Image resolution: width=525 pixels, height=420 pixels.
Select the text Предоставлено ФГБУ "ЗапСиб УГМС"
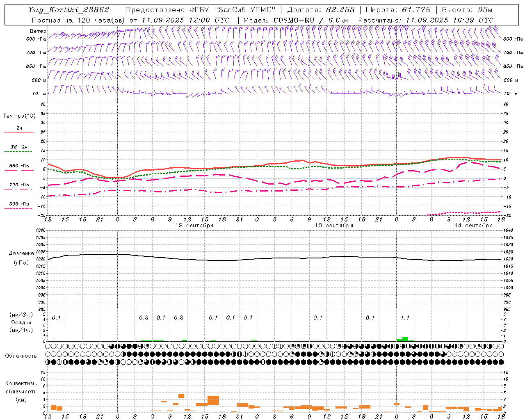click(200, 10)
